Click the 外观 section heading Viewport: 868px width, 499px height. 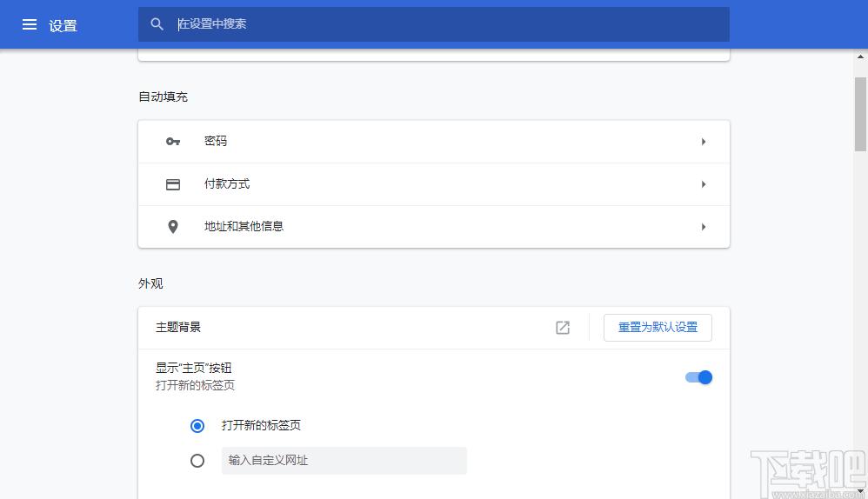(150, 283)
